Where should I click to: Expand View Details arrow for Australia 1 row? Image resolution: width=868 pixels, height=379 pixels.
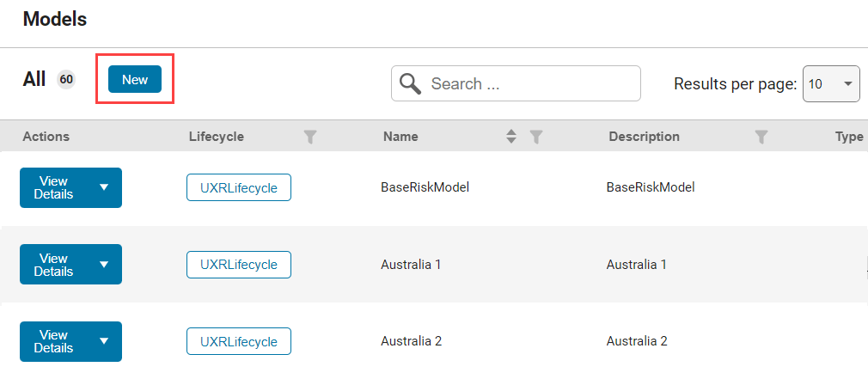pos(104,265)
